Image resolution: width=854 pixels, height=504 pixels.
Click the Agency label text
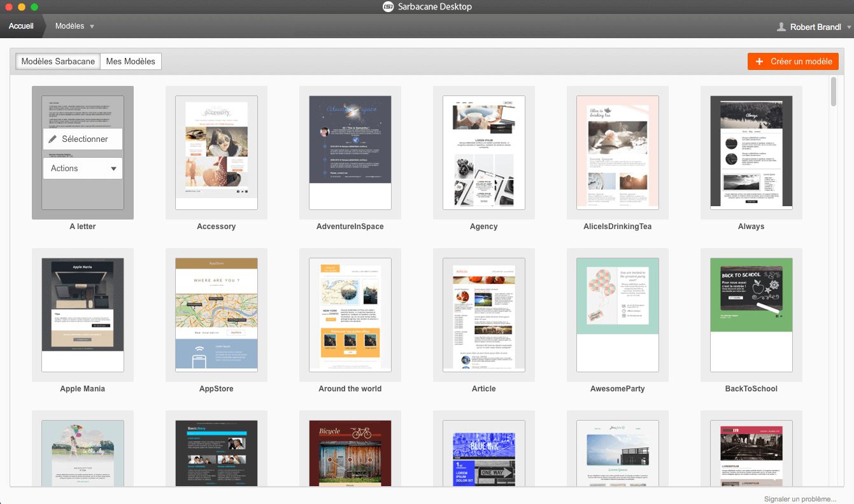point(484,227)
